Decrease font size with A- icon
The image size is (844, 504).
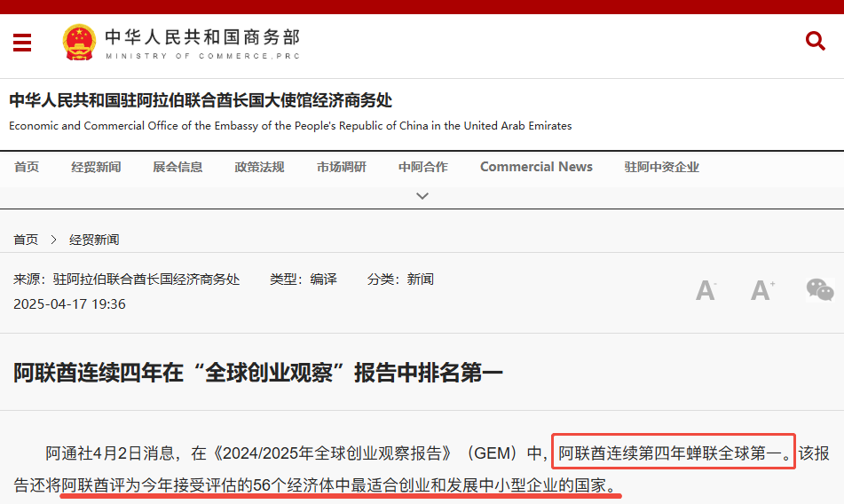pyautogui.click(x=706, y=290)
